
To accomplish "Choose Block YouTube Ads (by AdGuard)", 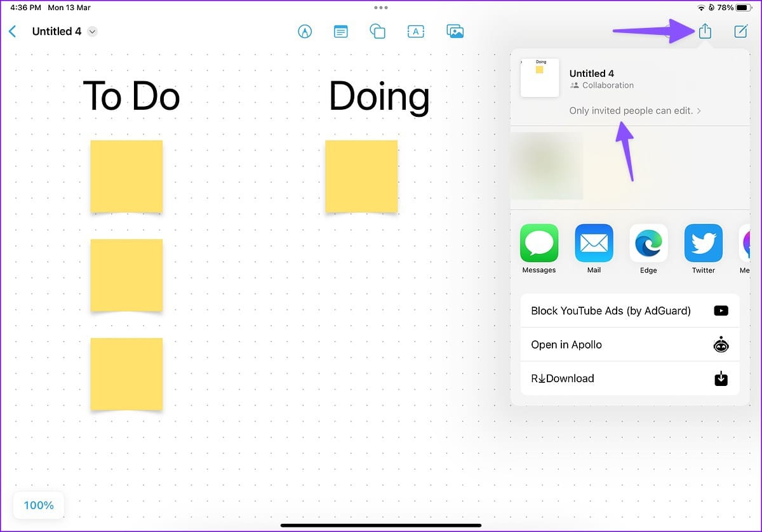I will (x=630, y=310).
